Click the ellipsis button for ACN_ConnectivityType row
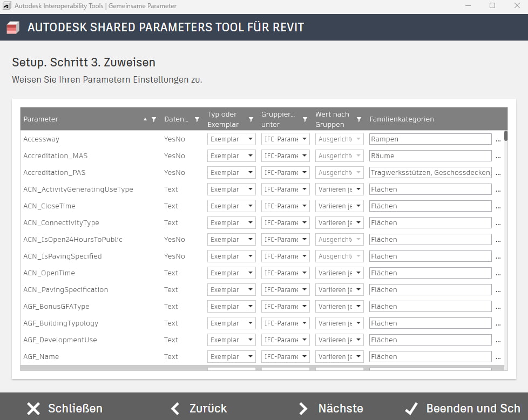528x420 pixels. pyautogui.click(x=498, y=225)
